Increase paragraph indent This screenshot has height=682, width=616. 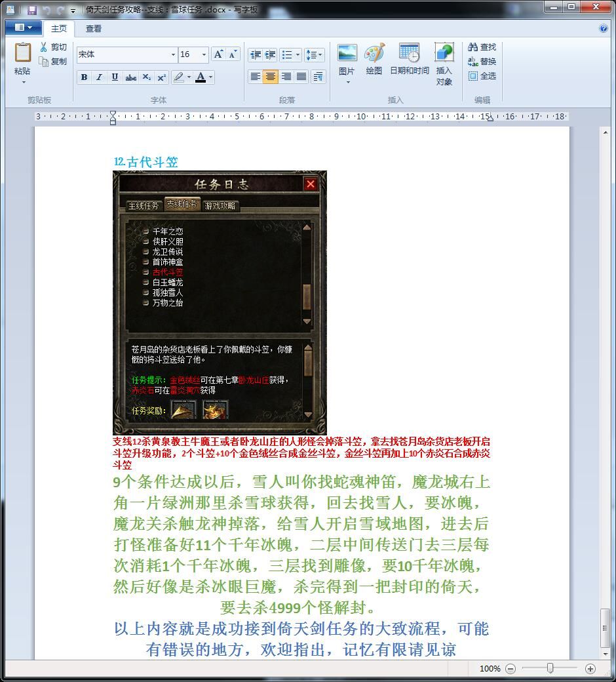coord(270,55)
